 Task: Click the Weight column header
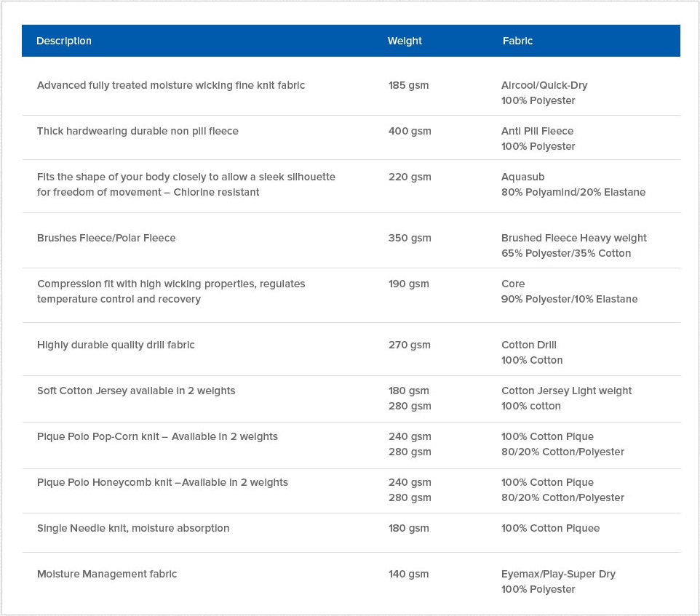[405, 41]
